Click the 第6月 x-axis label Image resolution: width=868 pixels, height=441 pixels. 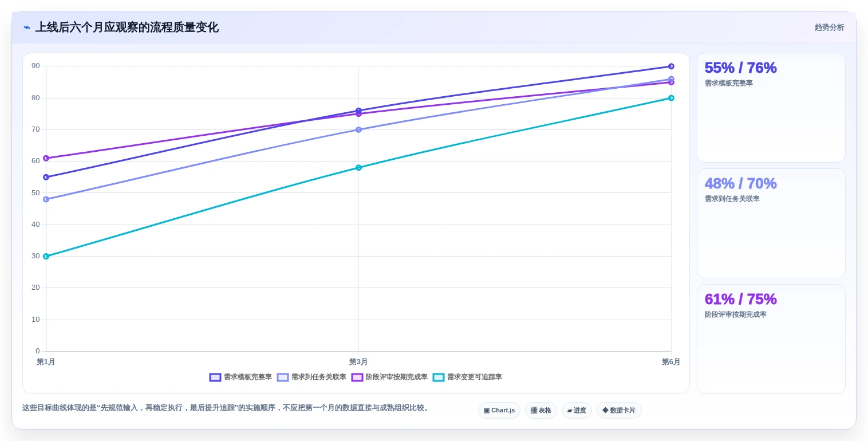[x=671, y=362]
